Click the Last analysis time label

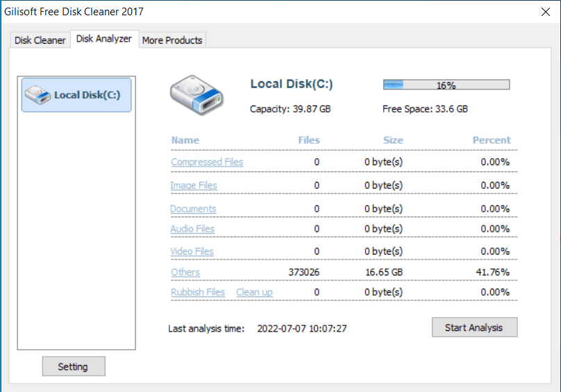click(x=206, y=329)
